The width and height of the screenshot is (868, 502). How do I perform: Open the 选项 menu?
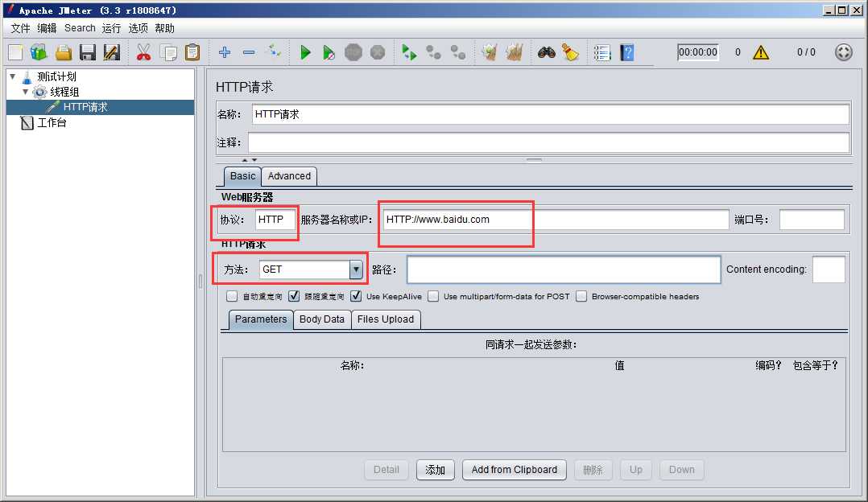point(138,28)
